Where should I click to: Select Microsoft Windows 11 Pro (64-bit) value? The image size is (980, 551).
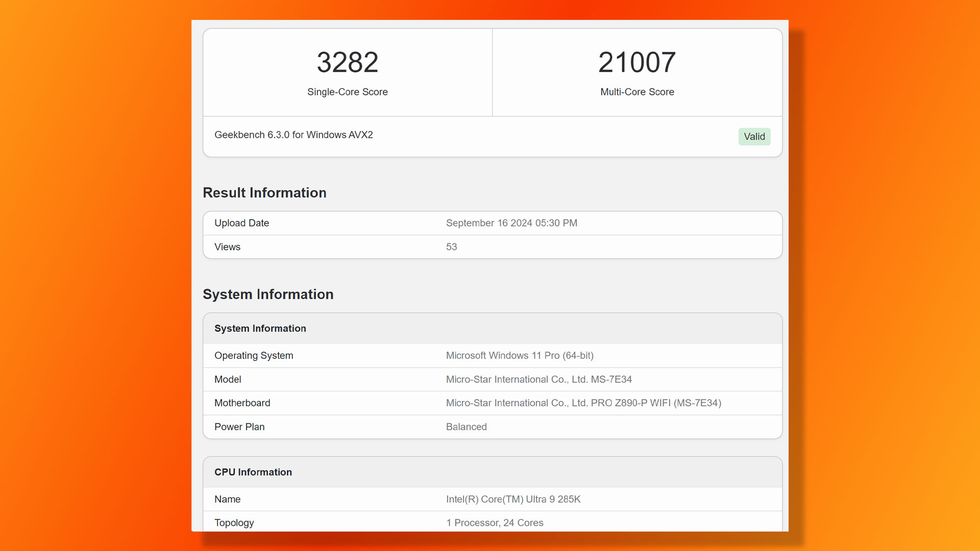tap(520, 356)
